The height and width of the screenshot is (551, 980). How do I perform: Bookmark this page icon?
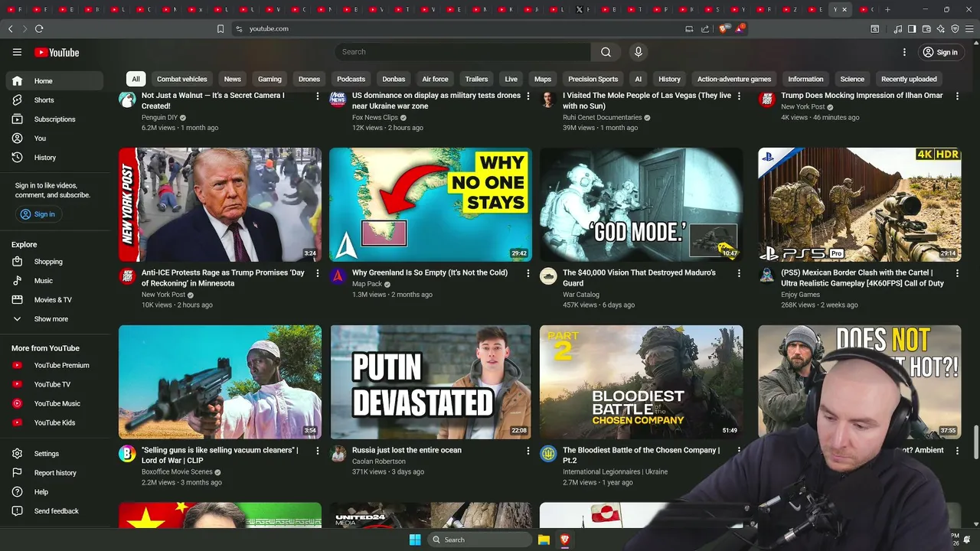pos(220,28)
